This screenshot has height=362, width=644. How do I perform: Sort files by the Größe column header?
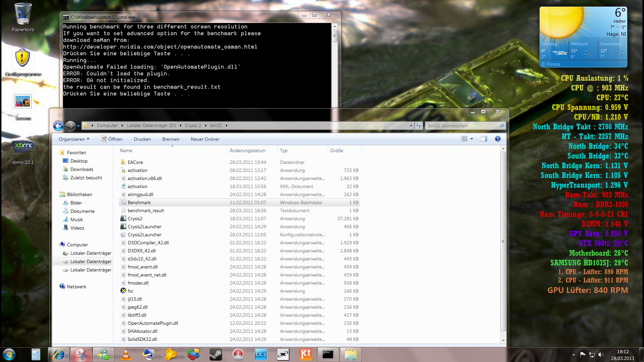click(344, 151)
